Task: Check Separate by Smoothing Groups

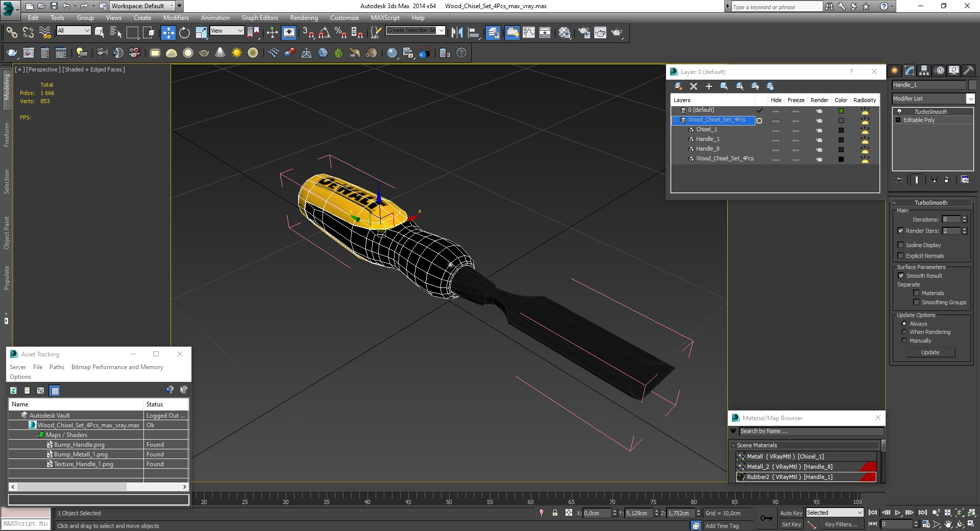Action: point(916,302)
